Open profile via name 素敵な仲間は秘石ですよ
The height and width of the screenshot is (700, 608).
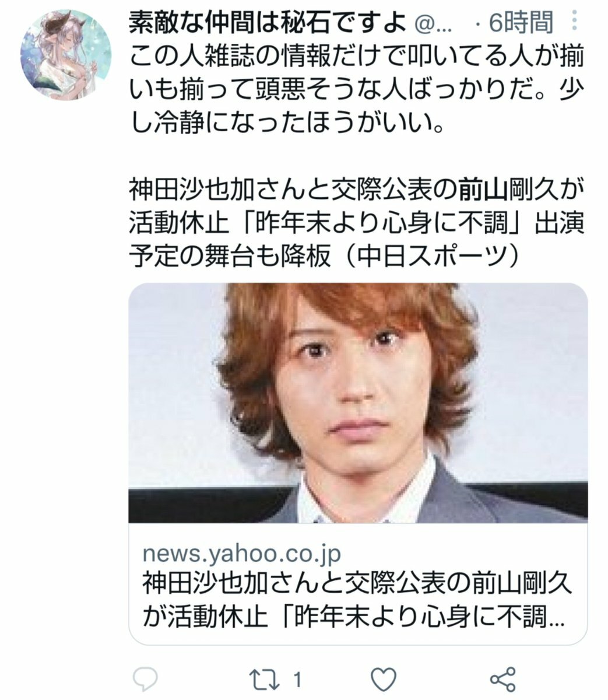(x=268, y=23)
